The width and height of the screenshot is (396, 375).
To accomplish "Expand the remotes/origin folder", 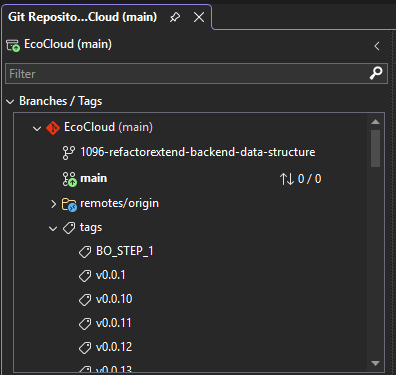I will pyautogui.click(x=53, y=204).
